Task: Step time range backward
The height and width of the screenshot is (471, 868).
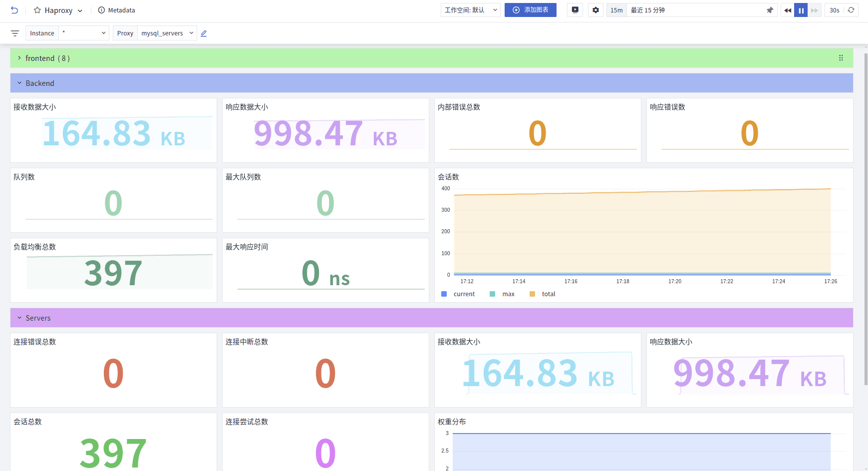Action: click(x=788, y=10)
